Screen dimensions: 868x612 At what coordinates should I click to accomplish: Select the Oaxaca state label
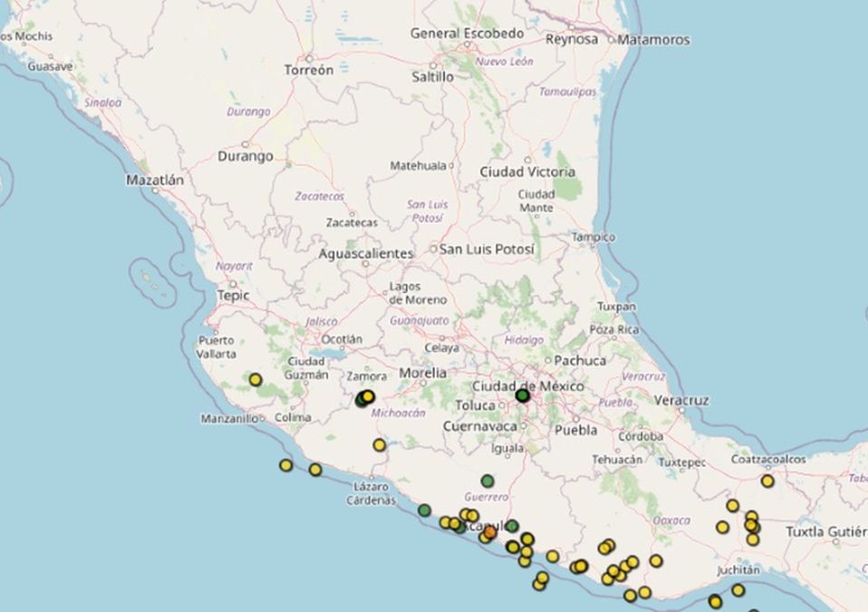click(x=671, y=520)
